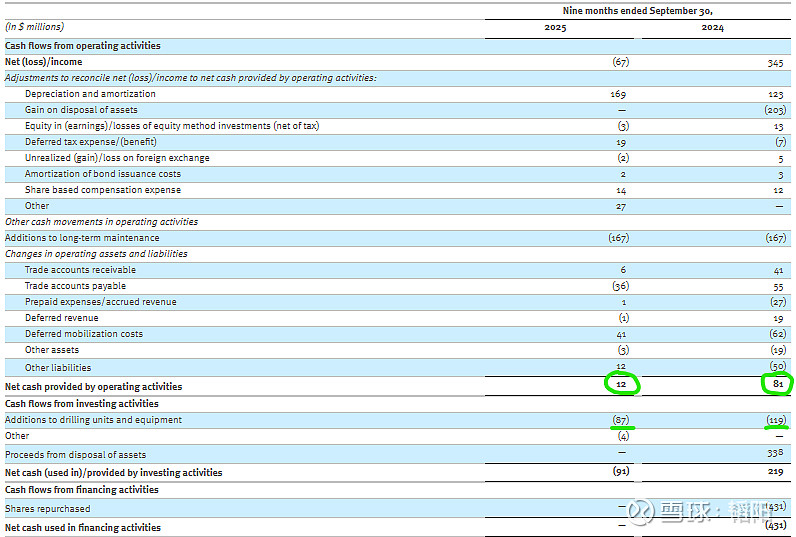Click the 'Deferred tax expense/(benefit)' label
796x537 pixels.
(91, 142)
